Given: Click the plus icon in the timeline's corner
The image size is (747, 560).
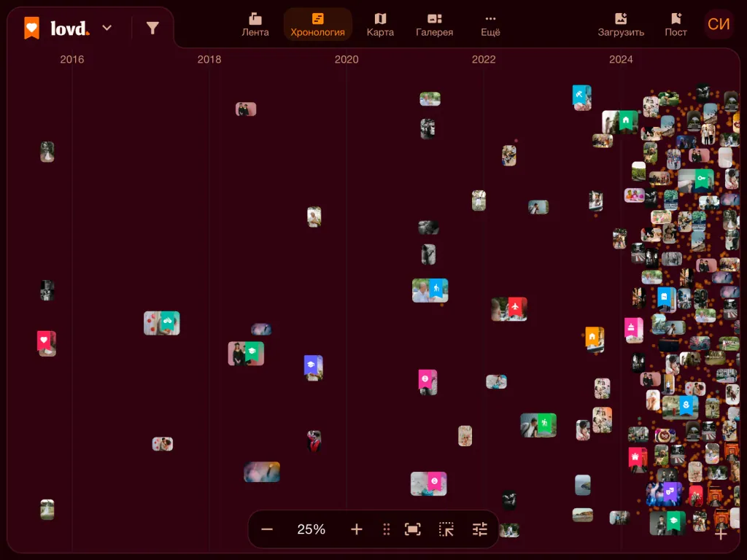Looking at the screenshot, I should click(x=721, y=534).
